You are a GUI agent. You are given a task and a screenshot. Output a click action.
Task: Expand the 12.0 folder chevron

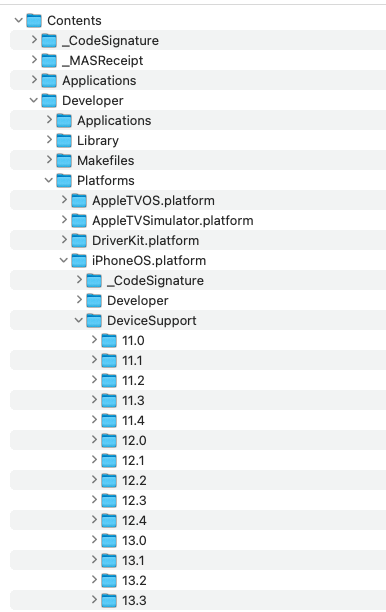point(94,439)
